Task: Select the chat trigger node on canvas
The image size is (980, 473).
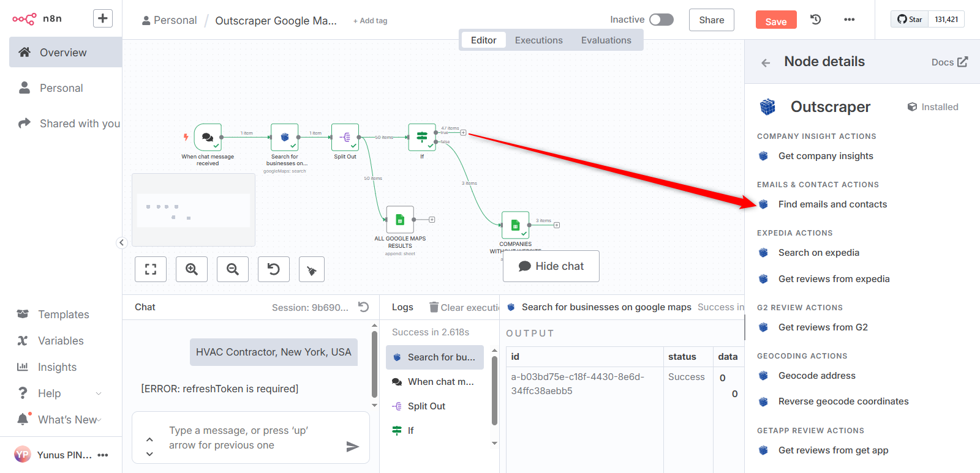Action: click(x=208, y=137)
